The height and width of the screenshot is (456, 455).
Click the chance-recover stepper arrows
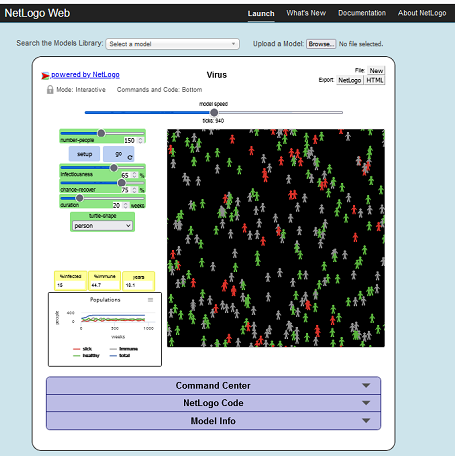click(135, 190)
